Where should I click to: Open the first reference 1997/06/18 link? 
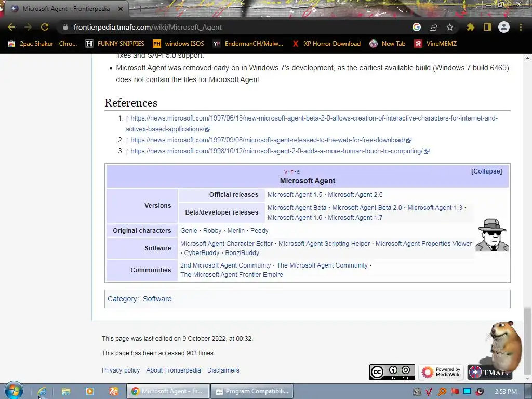click(x=311, y=124)
